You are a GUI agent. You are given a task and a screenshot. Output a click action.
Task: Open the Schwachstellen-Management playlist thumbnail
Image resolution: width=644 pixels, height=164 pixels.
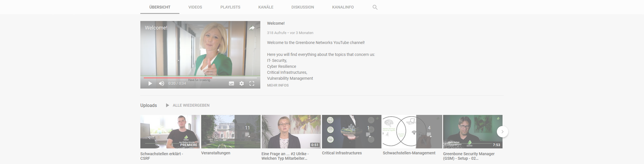pos(412,132)
